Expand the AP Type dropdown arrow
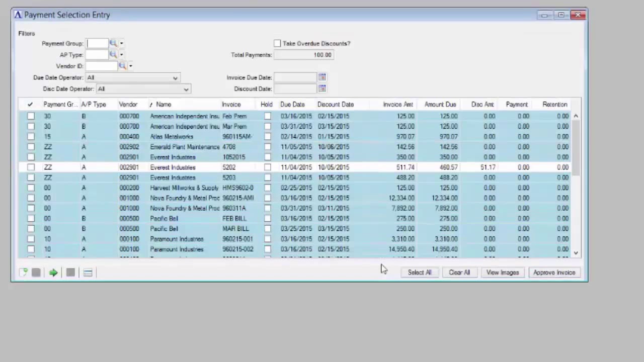 [121, 55]
